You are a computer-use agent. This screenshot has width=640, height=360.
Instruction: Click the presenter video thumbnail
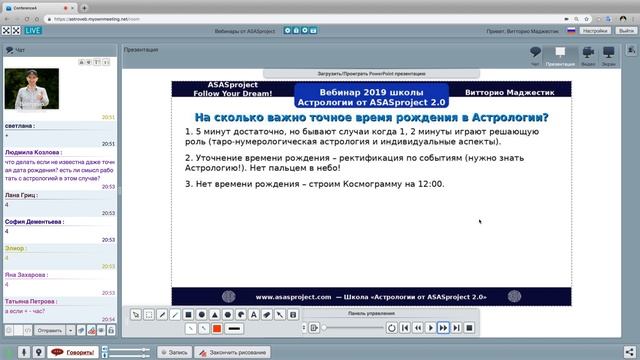[x=32, y=89]
